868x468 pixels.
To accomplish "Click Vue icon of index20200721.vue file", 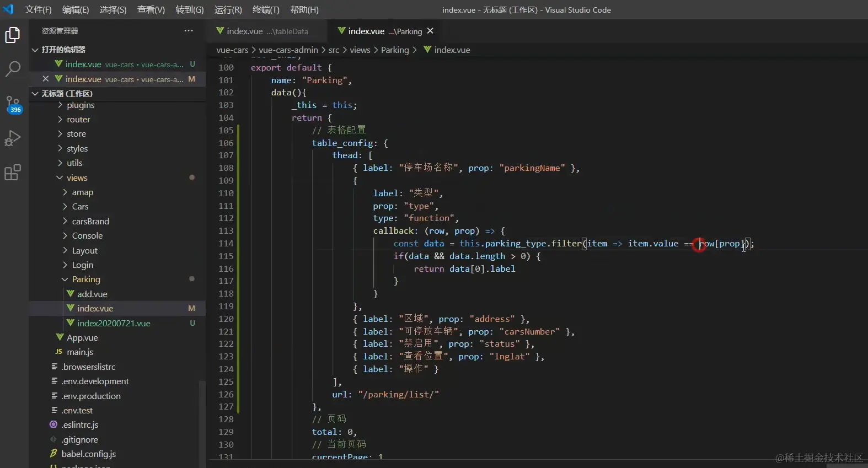I will tap(71, 323).
